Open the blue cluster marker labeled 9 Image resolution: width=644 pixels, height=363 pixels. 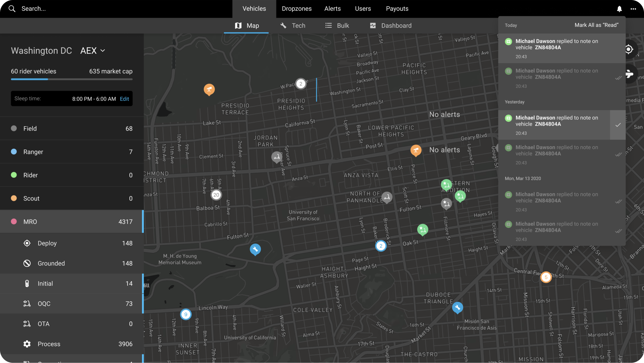click(x=186, y=314)
